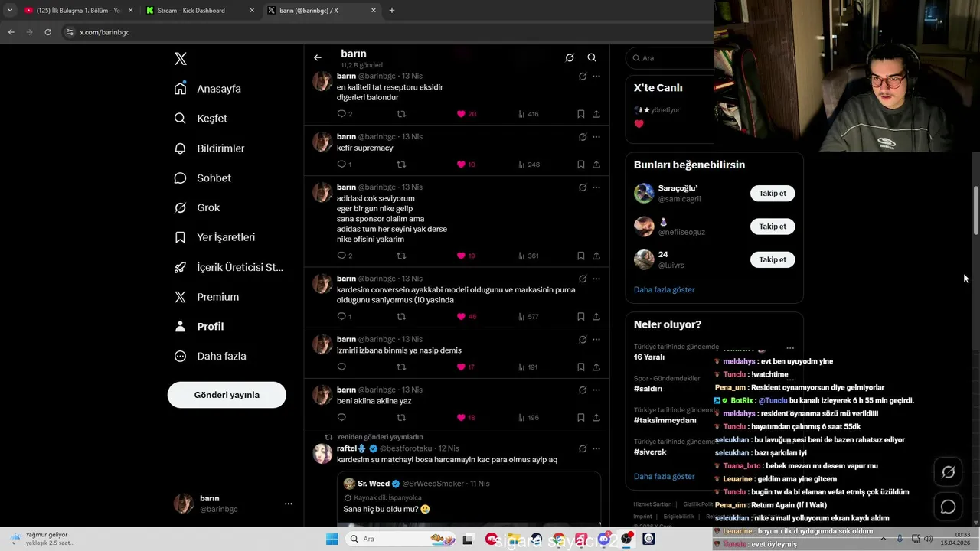Reply to 'en kaliteli tat reseptoru' post
980x551 pixels.
[341, 114]
